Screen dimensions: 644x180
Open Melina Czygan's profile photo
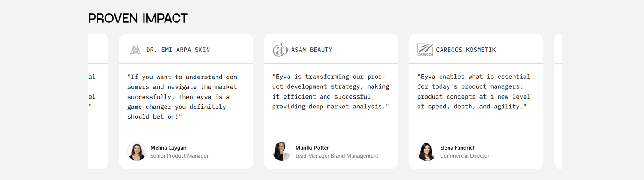[x=137, y=151]
